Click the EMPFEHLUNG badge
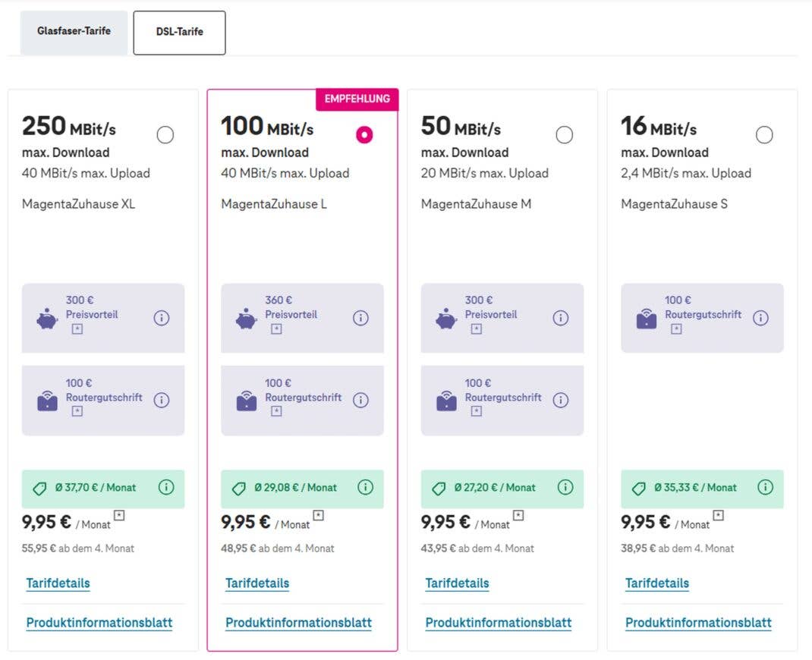Image resolution: width=812 pixels, height=660 pixels. tap(357, 99)
